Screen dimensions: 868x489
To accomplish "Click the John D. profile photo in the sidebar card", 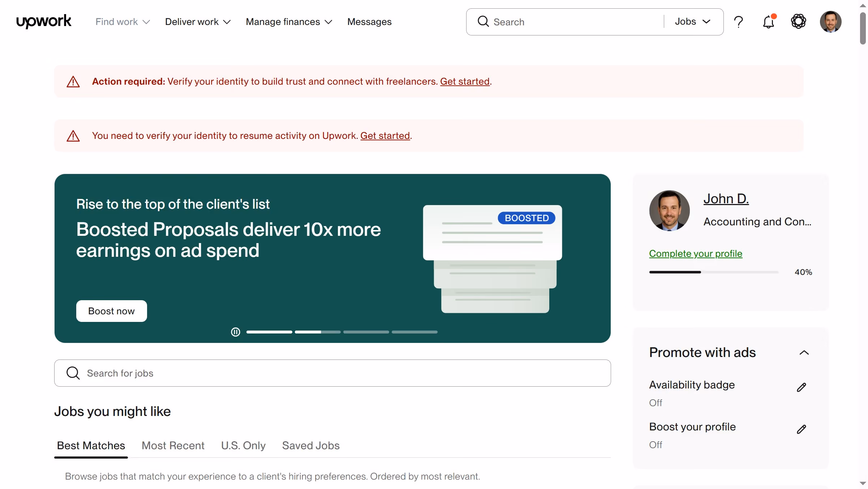I will point(669,211).
